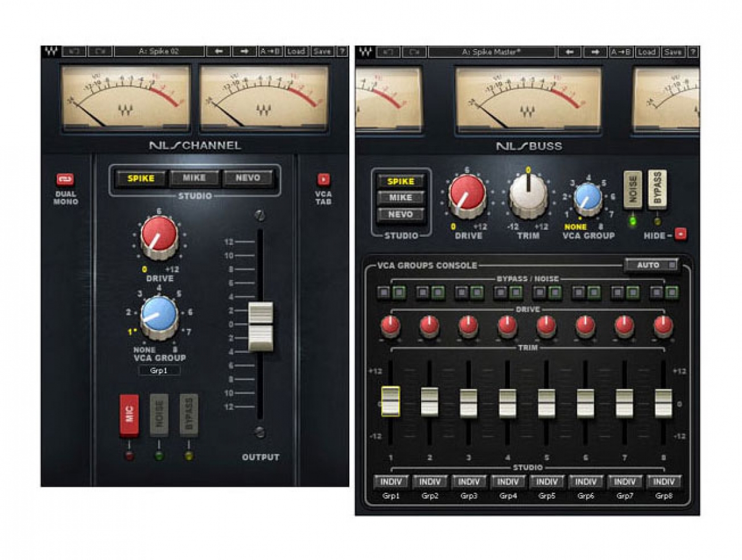
Task: Open the INDIV studio selector for Grp5
Action: (x=547, y=482)
